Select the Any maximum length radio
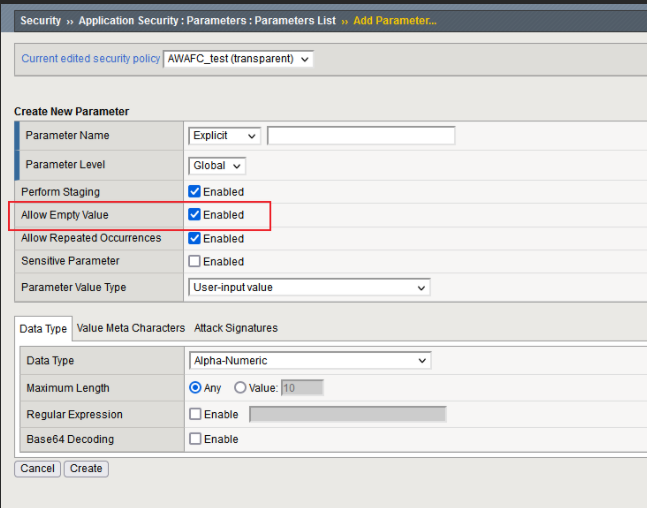The image size is (647, 508). (195, 388)
